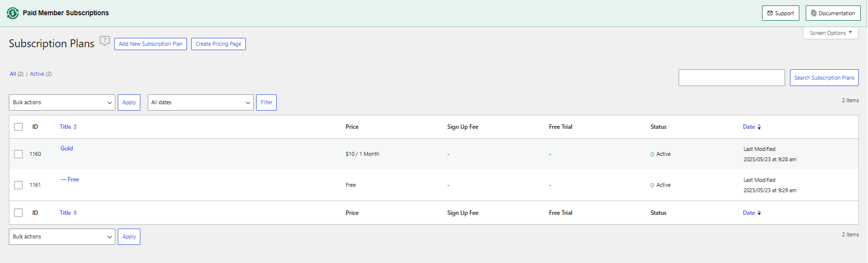The width and height of the screenshot is (868, 263).
Task: Click the Paid Member Subscriptions logo icon
Action: 13,13
